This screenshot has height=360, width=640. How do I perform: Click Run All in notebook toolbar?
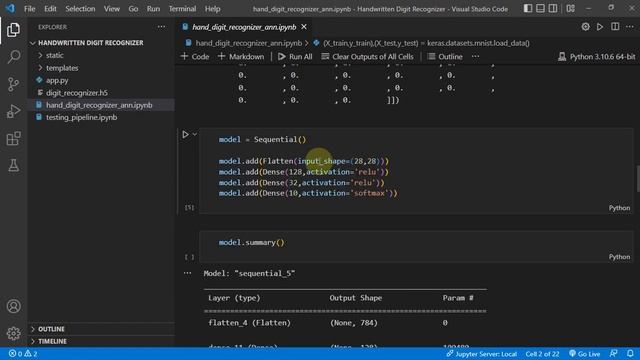pyautogui.click(x=295, y=57)
